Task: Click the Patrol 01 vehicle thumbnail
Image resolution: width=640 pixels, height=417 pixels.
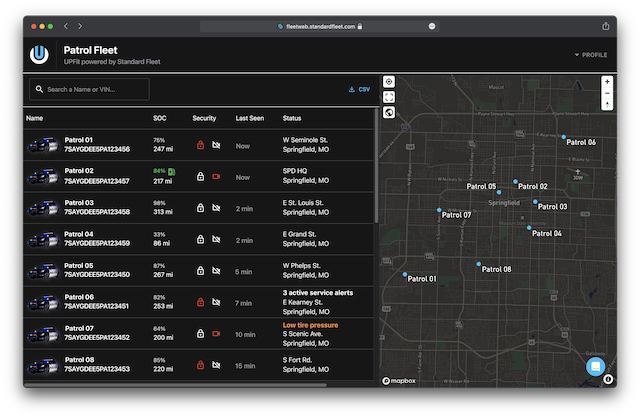Action: (x=44, y=145)
